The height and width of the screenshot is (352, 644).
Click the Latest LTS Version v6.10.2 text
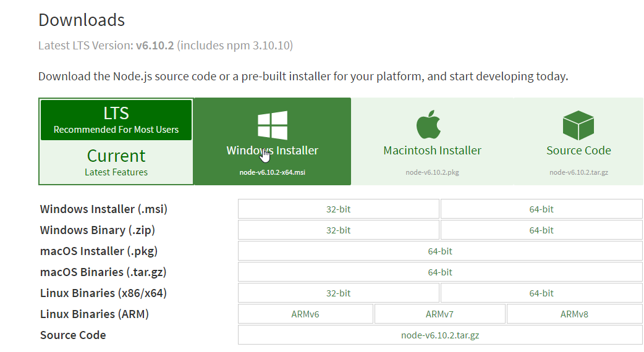166,45
